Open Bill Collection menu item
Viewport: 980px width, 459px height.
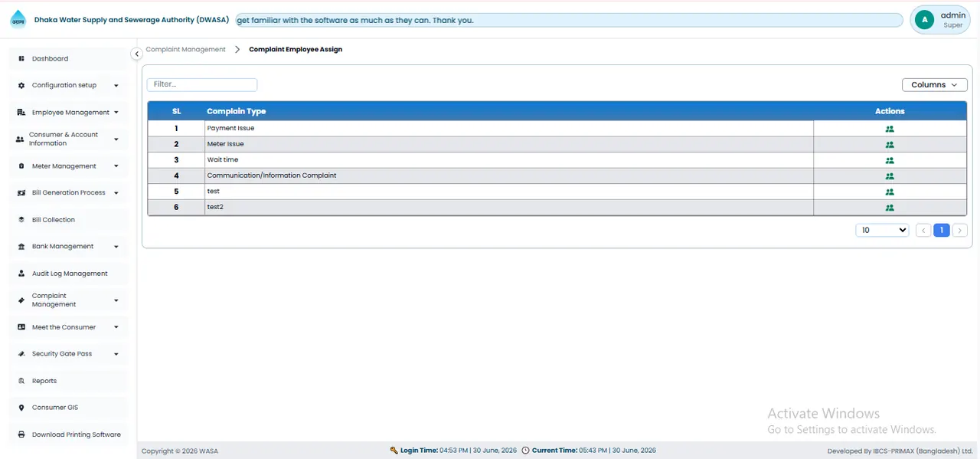tap(67, 220)
